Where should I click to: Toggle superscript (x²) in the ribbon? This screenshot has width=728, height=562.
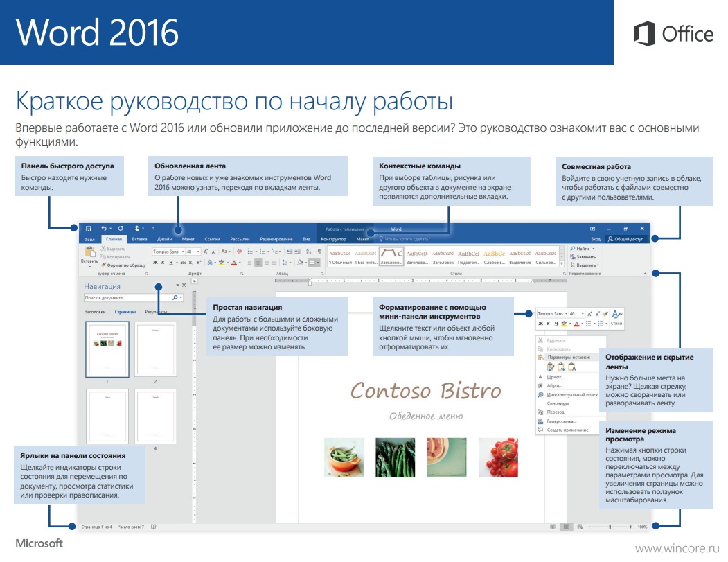coord(199,263)
